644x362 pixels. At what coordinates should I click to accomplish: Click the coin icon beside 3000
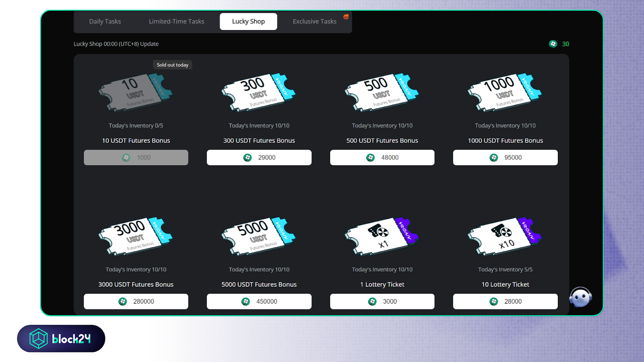(x=372, y=301)
